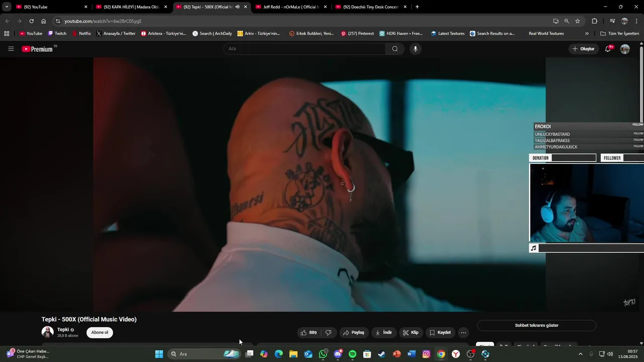Open YouTube notifications bell
Screen dimensions: 644x362
pos(608,49)
